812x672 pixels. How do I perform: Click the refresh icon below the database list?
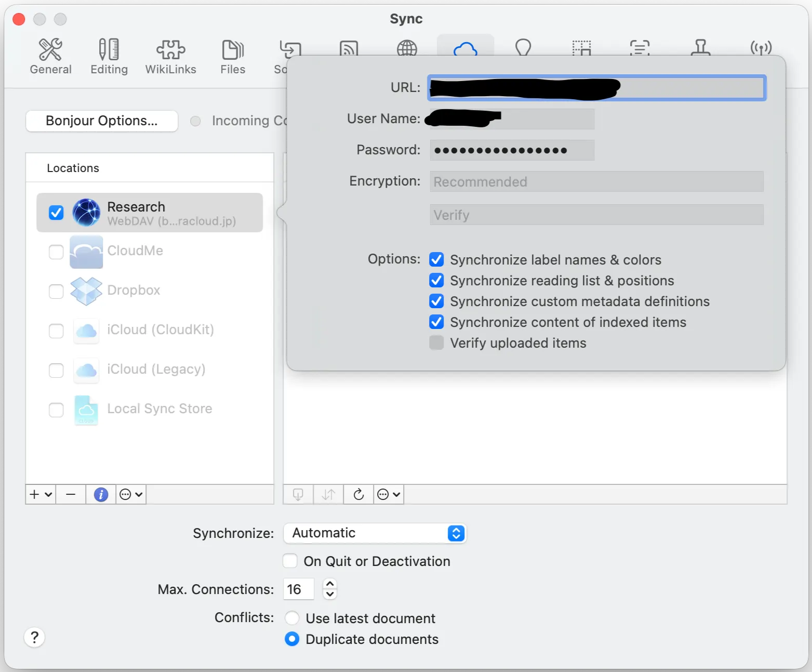click(x=358, y=494)
